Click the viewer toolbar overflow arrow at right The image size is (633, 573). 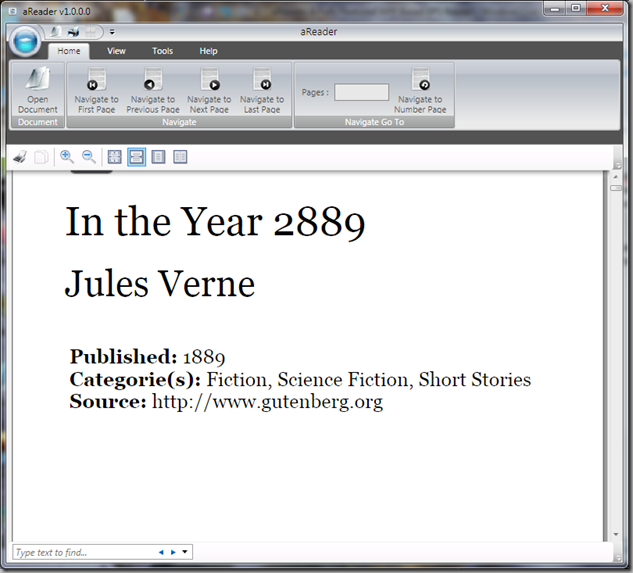click(x=617, y=165)
